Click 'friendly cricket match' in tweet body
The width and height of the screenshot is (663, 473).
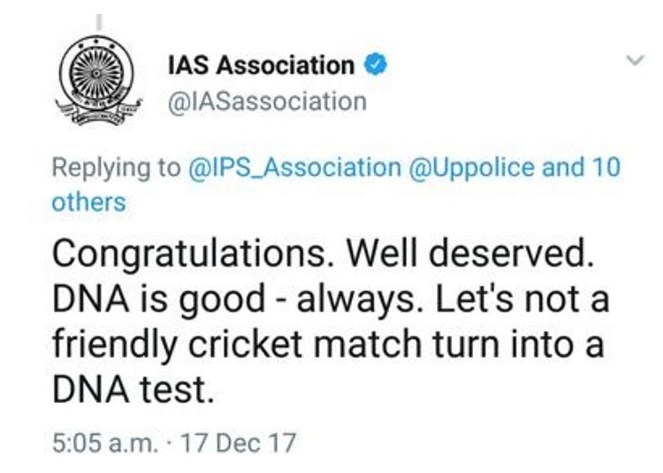(x=236, y=344)
